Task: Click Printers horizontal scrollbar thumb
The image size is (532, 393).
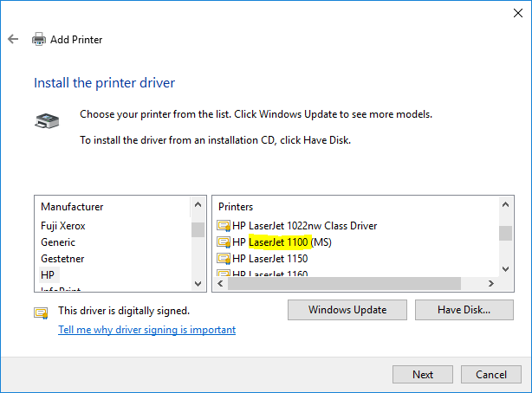Action: point(344,283)
